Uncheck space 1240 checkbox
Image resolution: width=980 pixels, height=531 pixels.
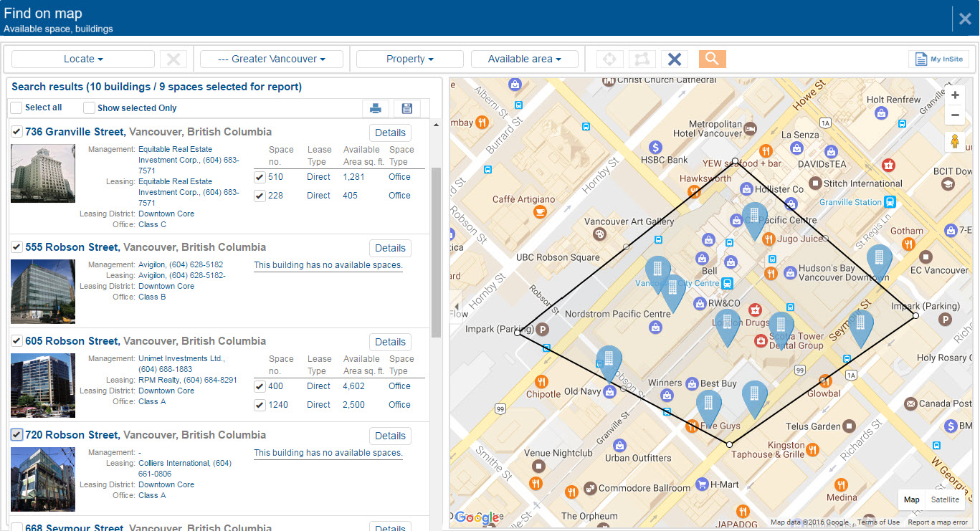click(x=260, y=405)
